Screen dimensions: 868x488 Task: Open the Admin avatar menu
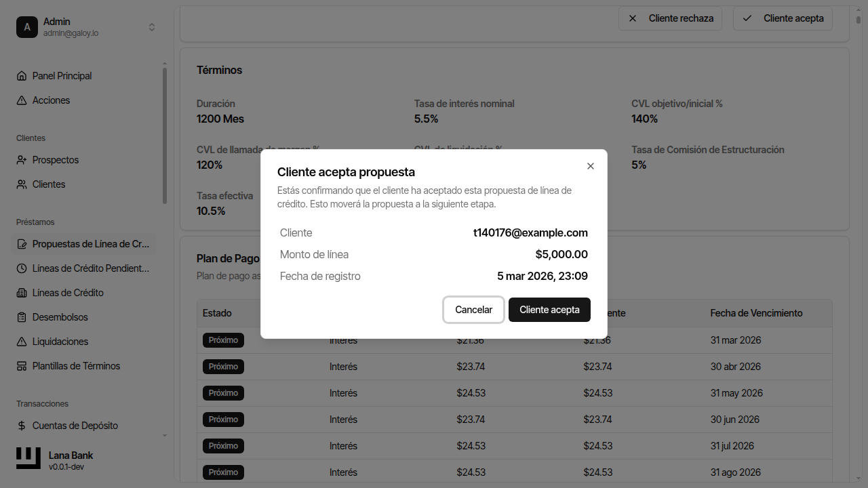pos(27,27)
